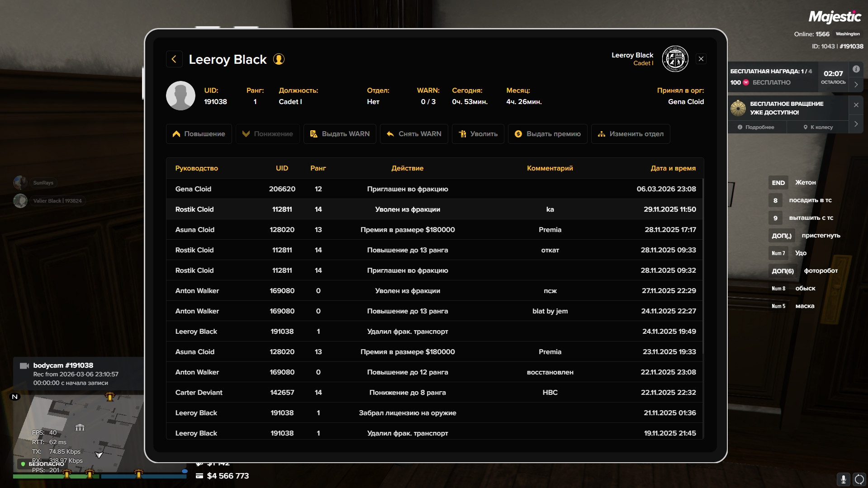This screenshot has height=488, width=868.
Task: Change department with Изменить отдел
Action: 631,134
